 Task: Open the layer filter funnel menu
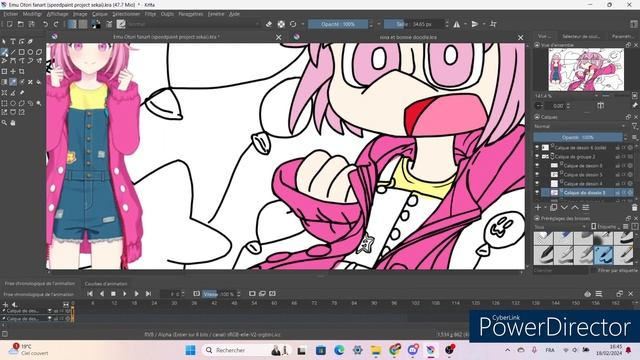pos(635,127)
